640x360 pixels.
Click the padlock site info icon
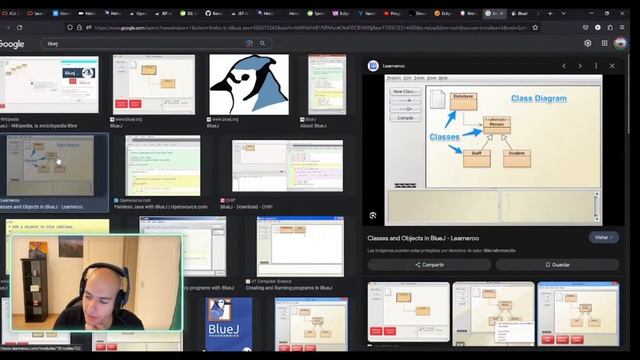click(x=79, y=27)
